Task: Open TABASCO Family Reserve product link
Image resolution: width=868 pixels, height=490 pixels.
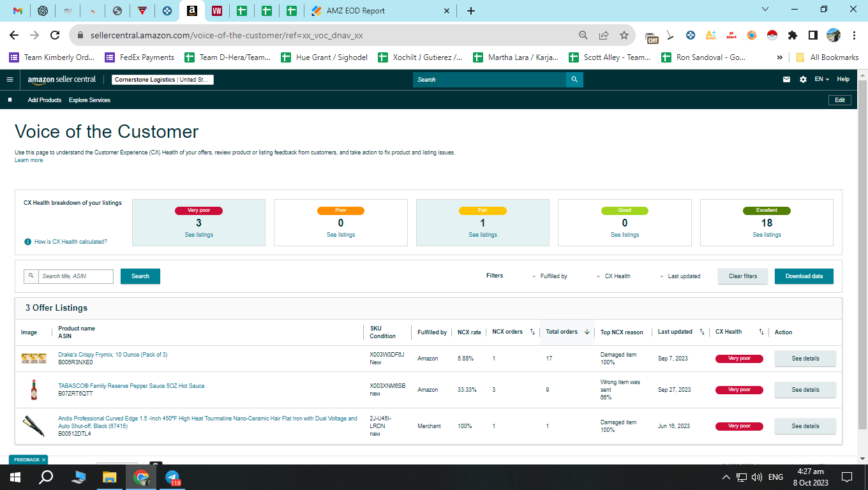Action: [131, 386]
